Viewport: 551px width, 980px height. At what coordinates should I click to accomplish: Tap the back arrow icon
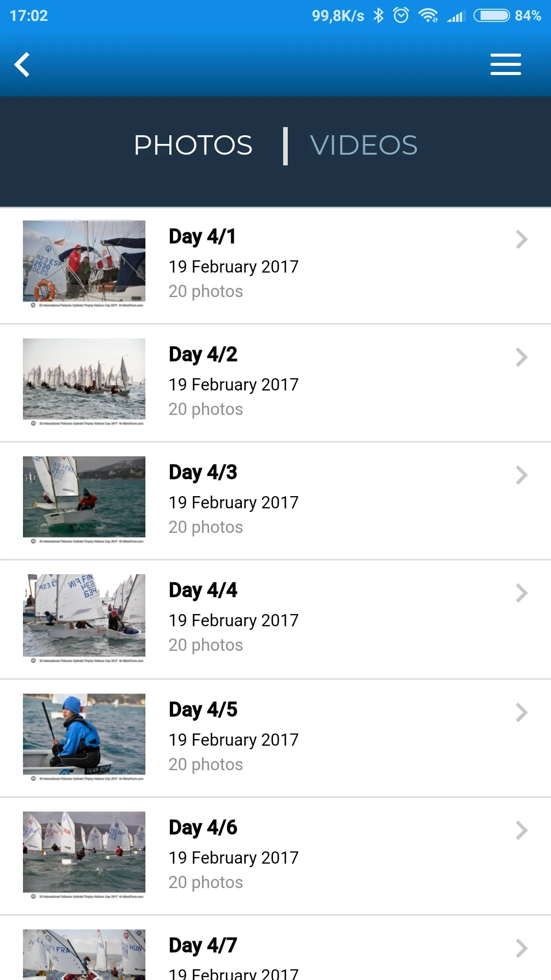pos(22,64)
